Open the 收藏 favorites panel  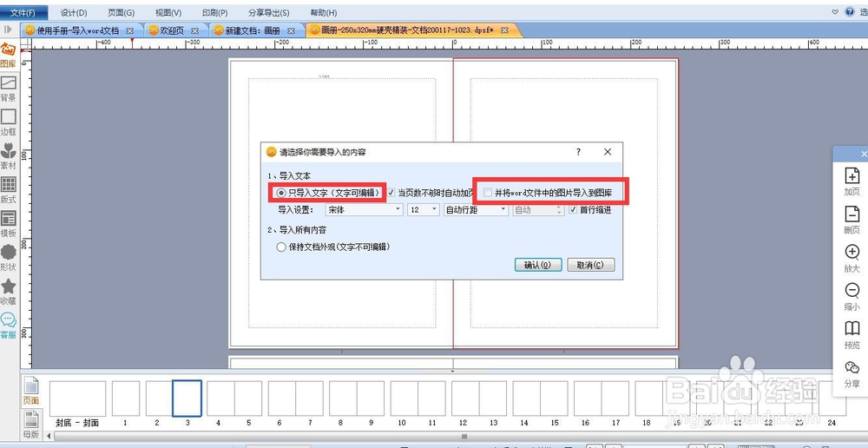point(9,293)
